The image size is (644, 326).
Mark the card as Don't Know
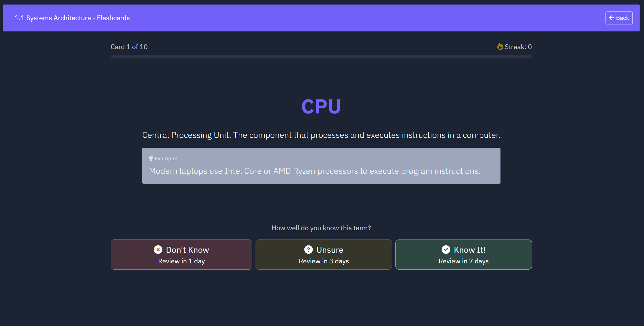click(181, 254)
